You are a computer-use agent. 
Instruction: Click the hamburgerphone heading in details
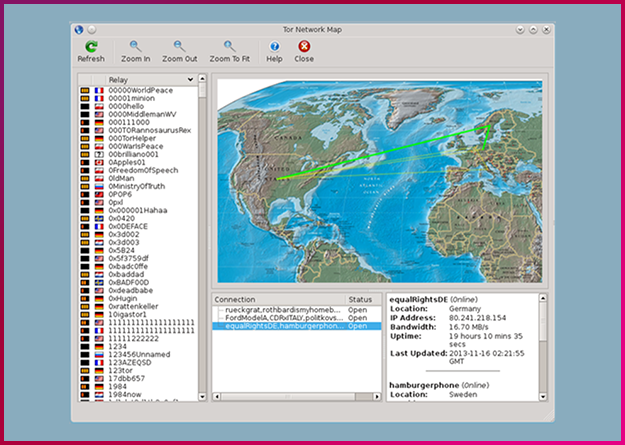425,385
